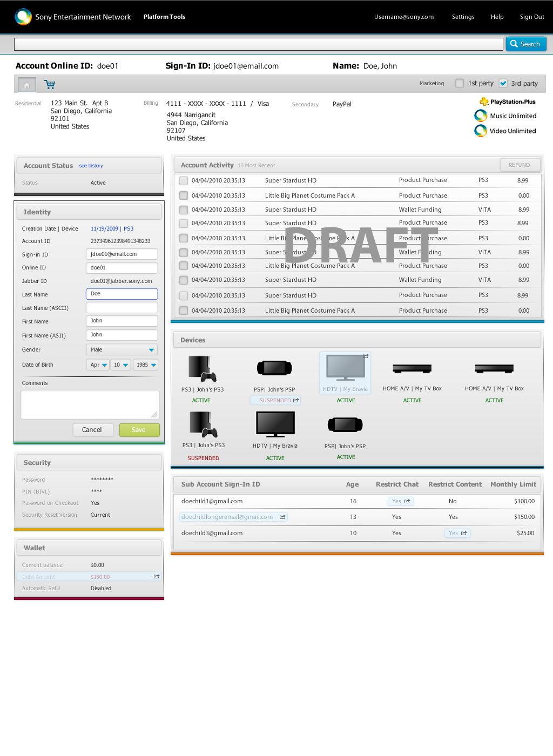Open the home icon in toolbar
553x756 pixels.
click(26, 85)
